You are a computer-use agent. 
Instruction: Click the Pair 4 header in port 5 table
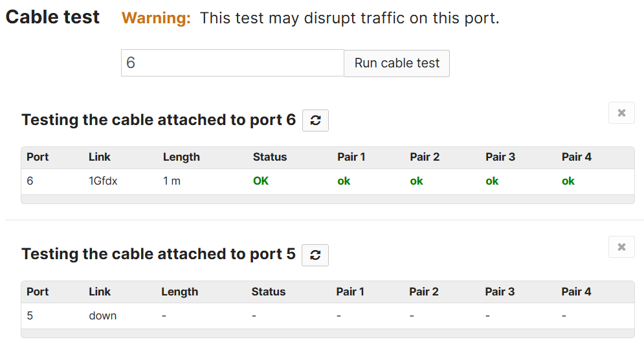click(x=576, y=292)
